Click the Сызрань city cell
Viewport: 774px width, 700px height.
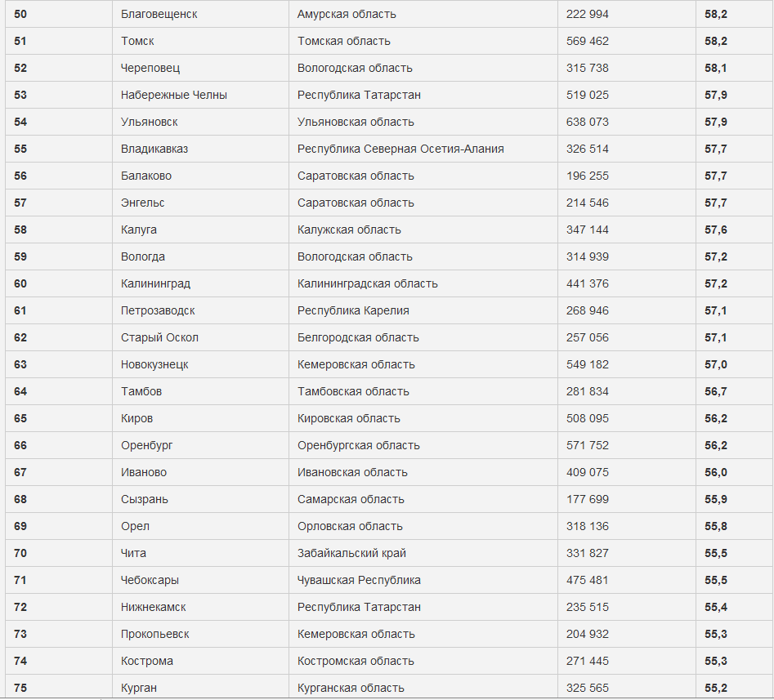click(x=145, y=499)
